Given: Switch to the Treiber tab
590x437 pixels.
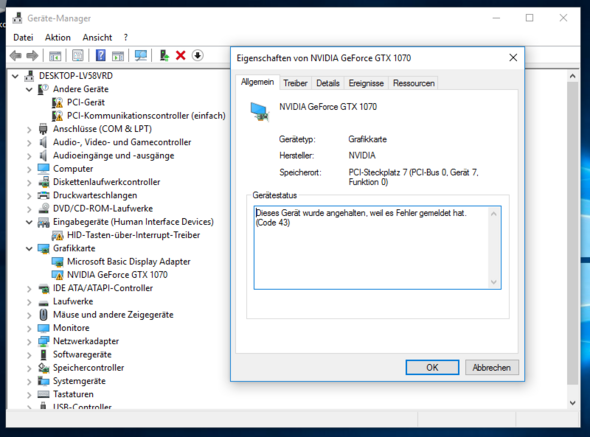Looking at the screenshot, I should [x=295, y=83].
